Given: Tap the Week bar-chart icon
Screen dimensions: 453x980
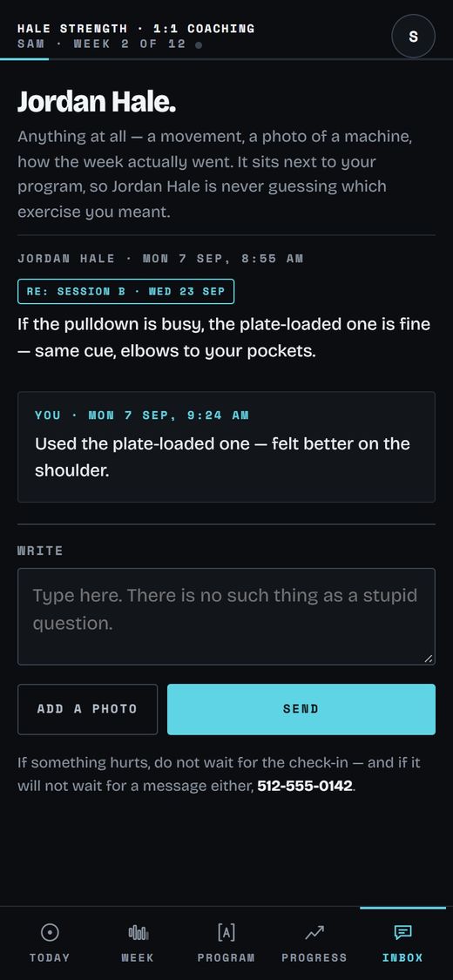Looking at the screenshot, I should [138, 933].
